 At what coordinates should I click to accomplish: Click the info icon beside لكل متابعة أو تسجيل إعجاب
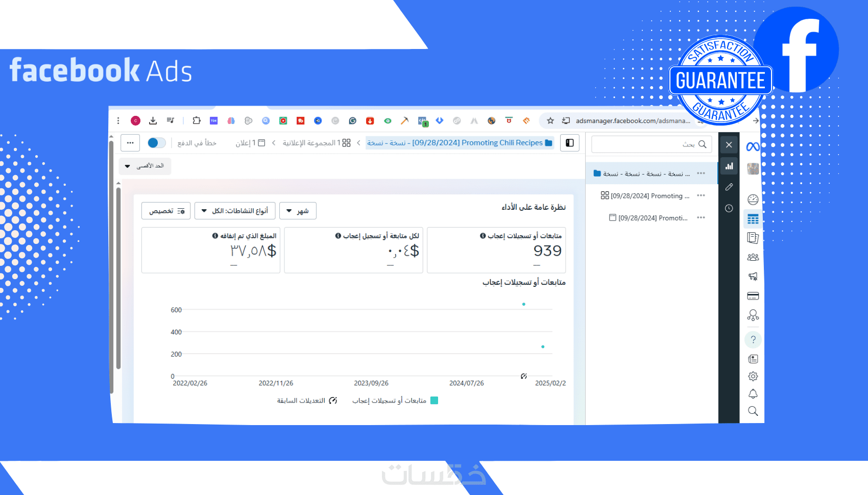(x=338, y=236)
